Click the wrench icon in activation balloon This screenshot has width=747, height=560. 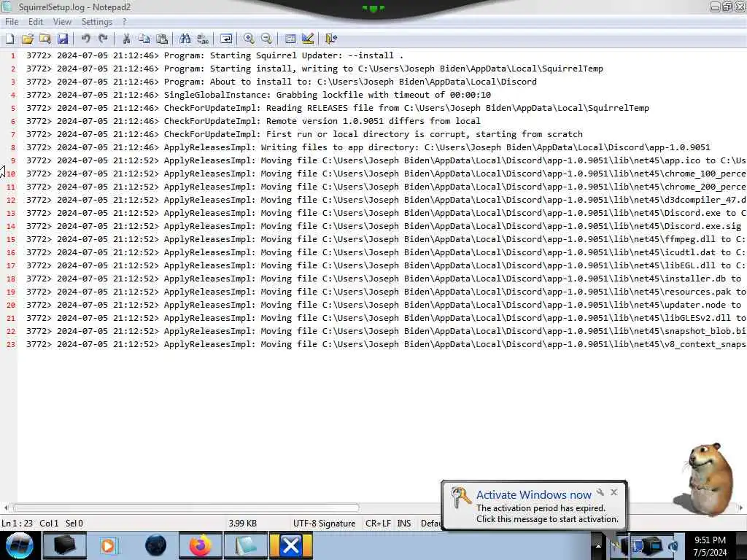(x=600, y=492)
